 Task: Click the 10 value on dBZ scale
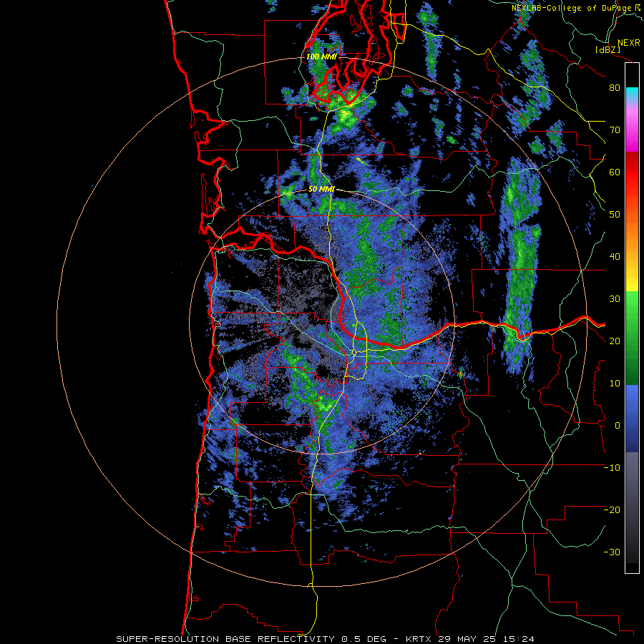615,384
